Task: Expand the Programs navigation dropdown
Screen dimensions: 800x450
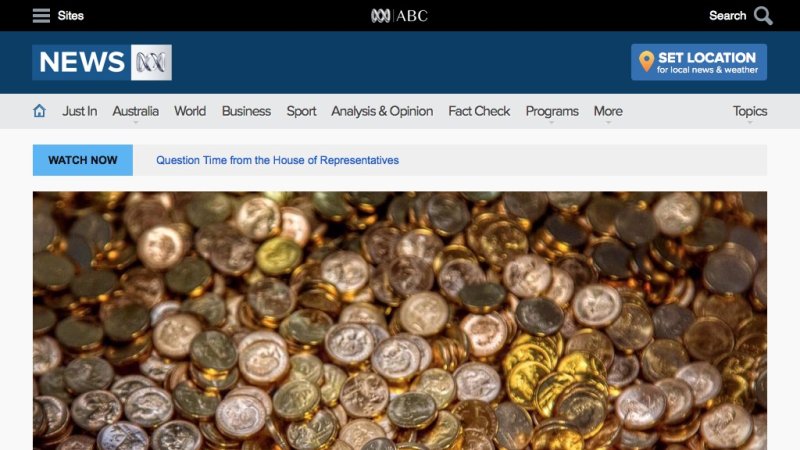Action: click(552, 111)
